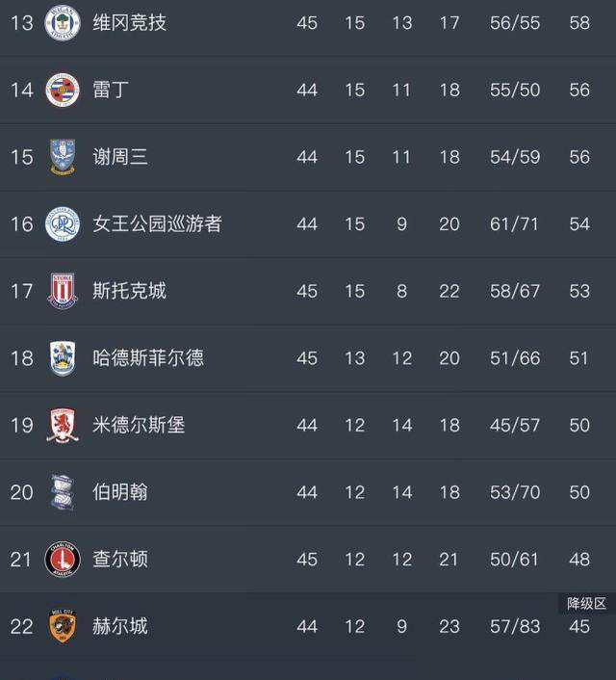The image size is (616, 680).
Task: Select the QPR club badge
Action: click(x=63, y=224)
